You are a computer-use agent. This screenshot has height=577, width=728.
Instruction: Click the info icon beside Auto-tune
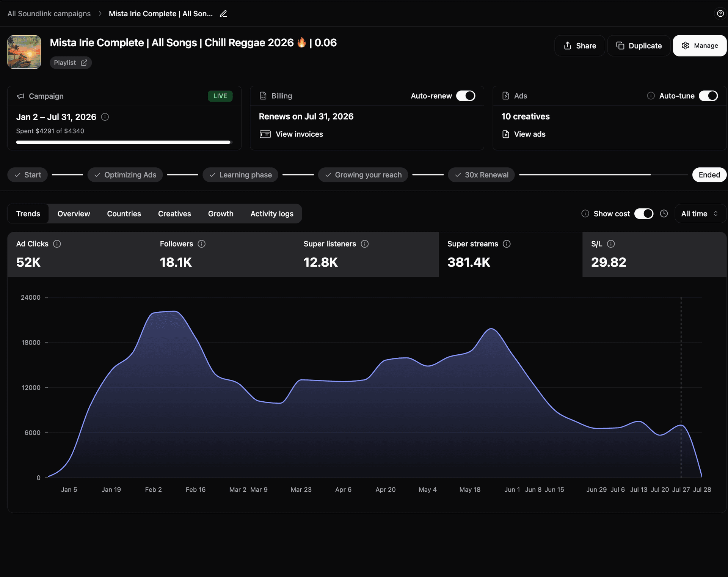pyautogui.click(x=651, y=96)
